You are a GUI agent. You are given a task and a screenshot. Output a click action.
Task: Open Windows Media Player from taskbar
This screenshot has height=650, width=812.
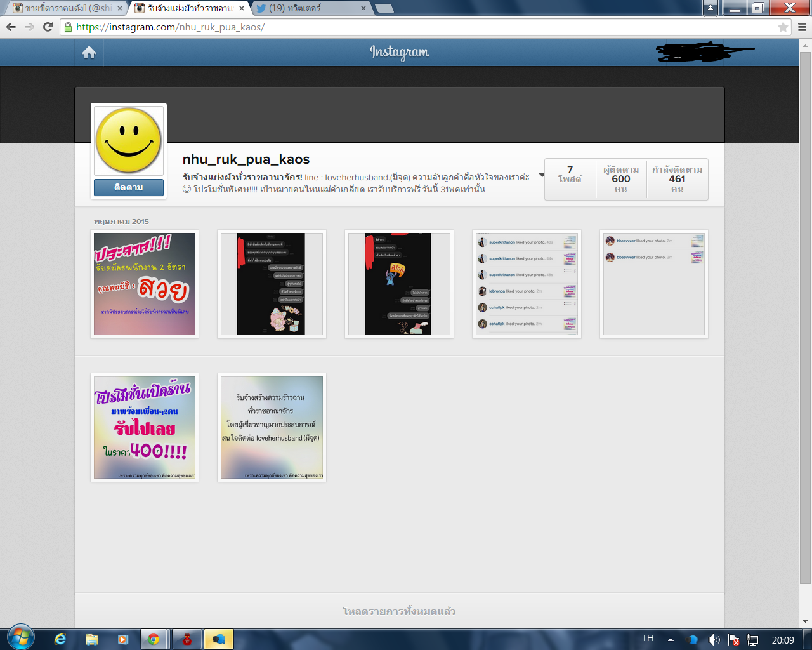tap(123, 639)
